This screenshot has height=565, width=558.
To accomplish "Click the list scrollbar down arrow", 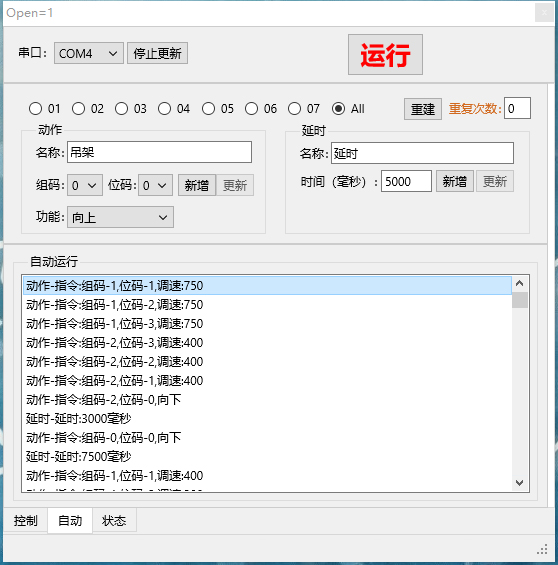I will (x=519, y=482).
